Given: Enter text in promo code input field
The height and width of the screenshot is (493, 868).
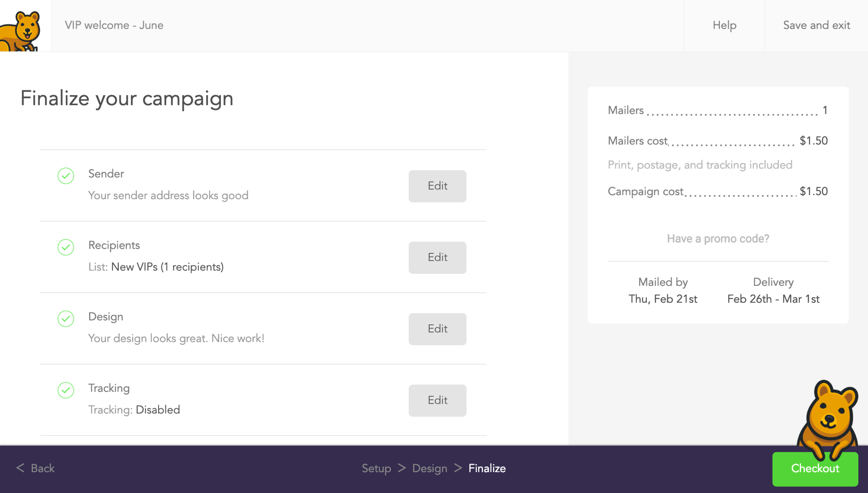Looking at the screenshot, I should tap(718, 238).
